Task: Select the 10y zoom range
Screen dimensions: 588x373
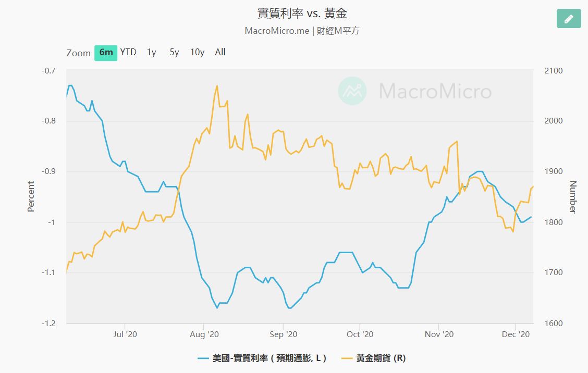Action: [197, 52]
